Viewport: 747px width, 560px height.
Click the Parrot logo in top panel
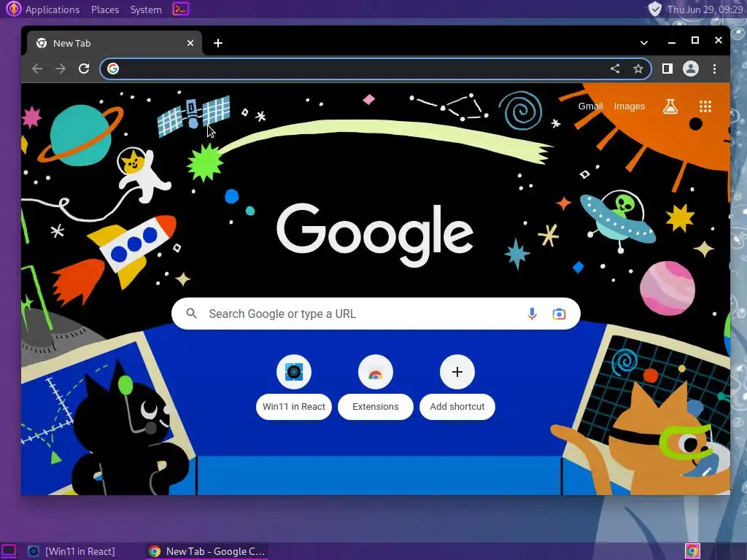coord(13,9)
